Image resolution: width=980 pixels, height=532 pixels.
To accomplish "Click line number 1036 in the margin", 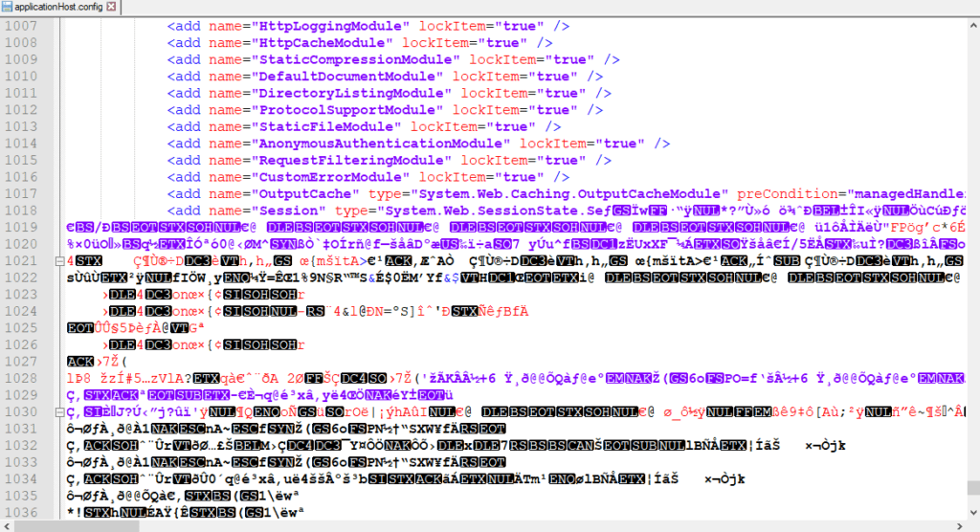I will [21, 513].
